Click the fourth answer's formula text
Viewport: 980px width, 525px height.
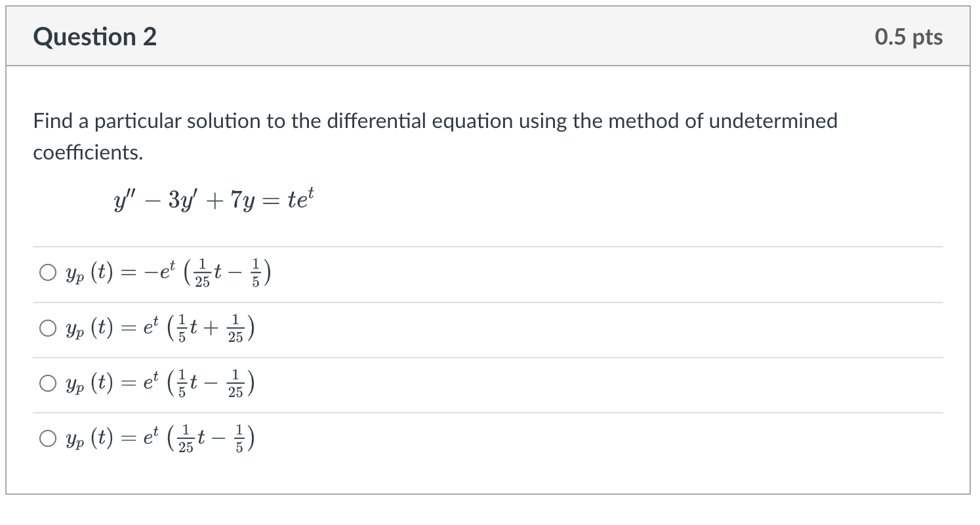point(159,438)
